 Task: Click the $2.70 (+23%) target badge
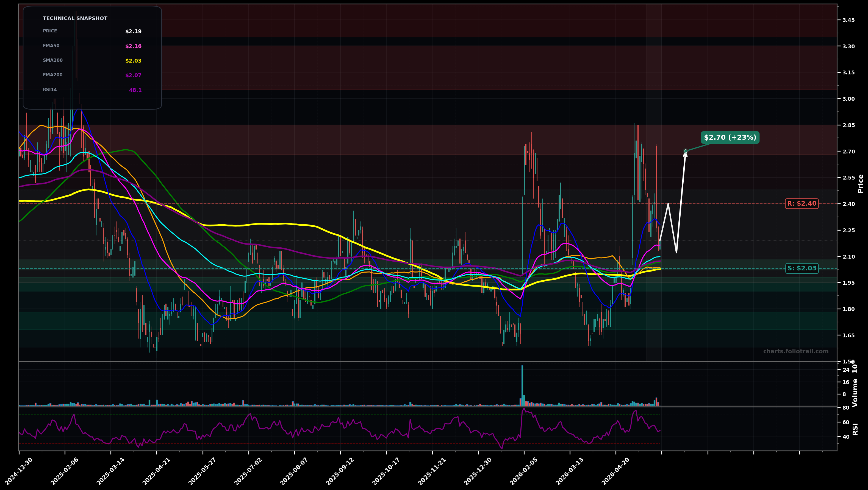(x=730, y=138)
